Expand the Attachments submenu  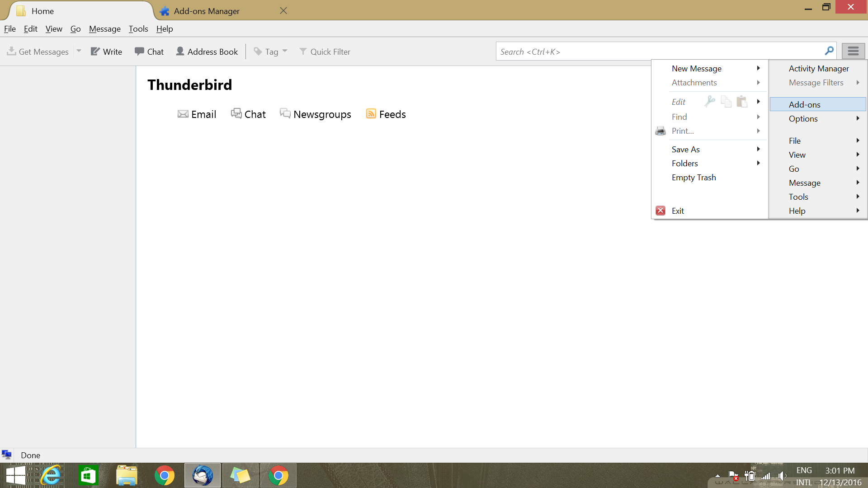coord(710,82)
